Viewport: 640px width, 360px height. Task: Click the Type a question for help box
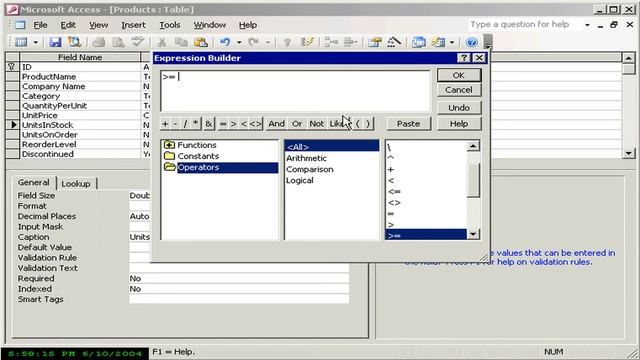[524, 24]
